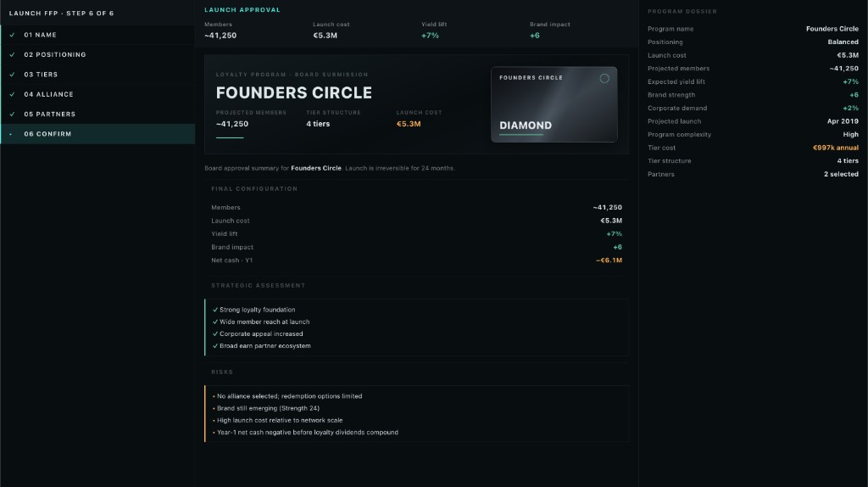Click dossier Positioning value Balanced

(x=843, y=42)
